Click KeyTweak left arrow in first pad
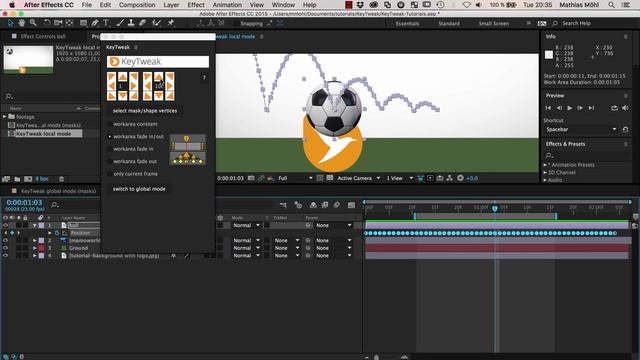The width and height of the screenshot is (640, 360). coord(111,86)
